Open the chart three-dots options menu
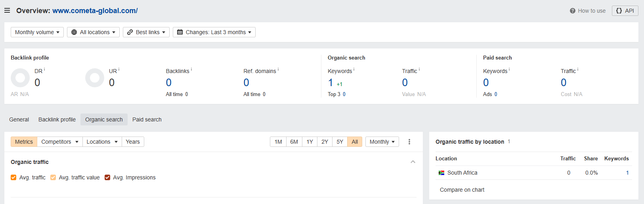 pyautogui.click(x=409, y=142)
